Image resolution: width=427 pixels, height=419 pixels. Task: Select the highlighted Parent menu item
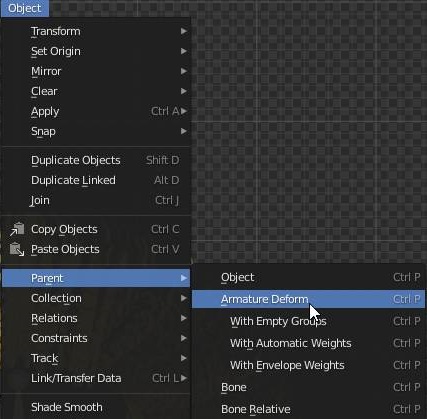coord(96,278)
